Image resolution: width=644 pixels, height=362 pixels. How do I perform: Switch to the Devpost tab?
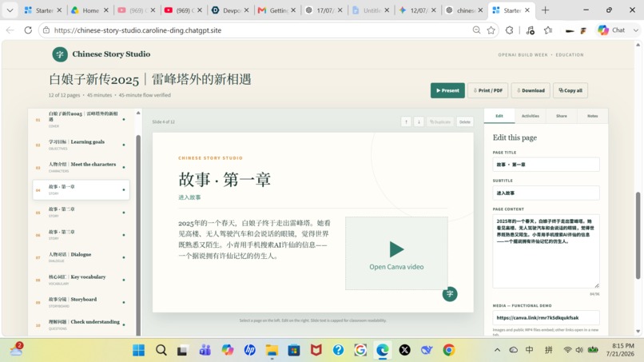click(x=231, y=10)
